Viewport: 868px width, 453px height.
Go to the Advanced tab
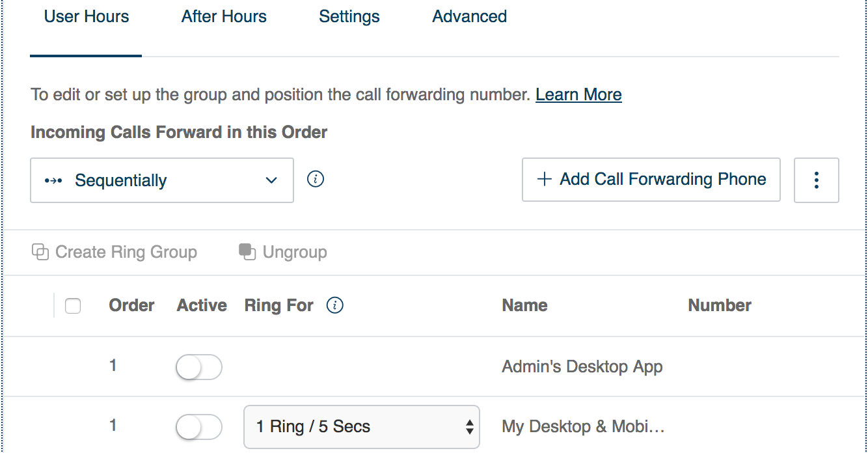point(470,17)
